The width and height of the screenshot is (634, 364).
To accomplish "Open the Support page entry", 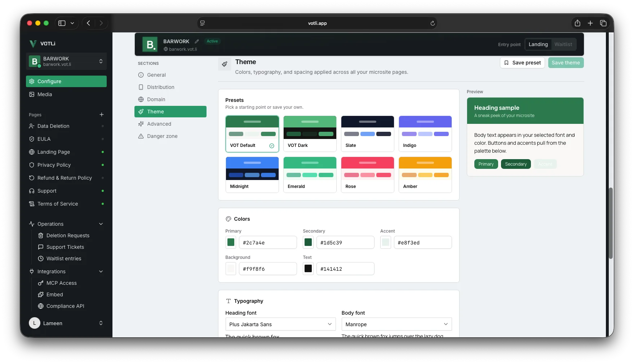I will pos(66,191).
